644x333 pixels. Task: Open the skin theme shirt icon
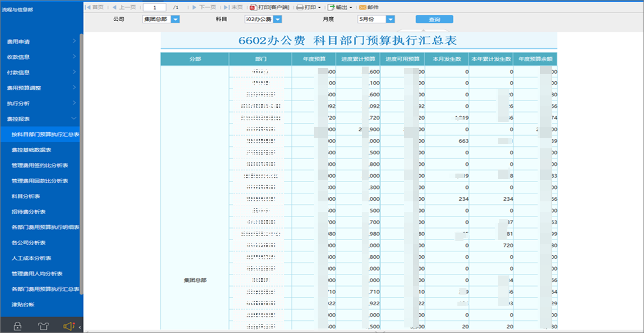point(43,326)
